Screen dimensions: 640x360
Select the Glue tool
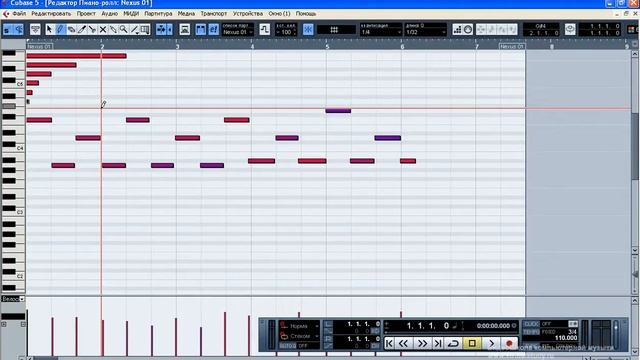(113, 29)
